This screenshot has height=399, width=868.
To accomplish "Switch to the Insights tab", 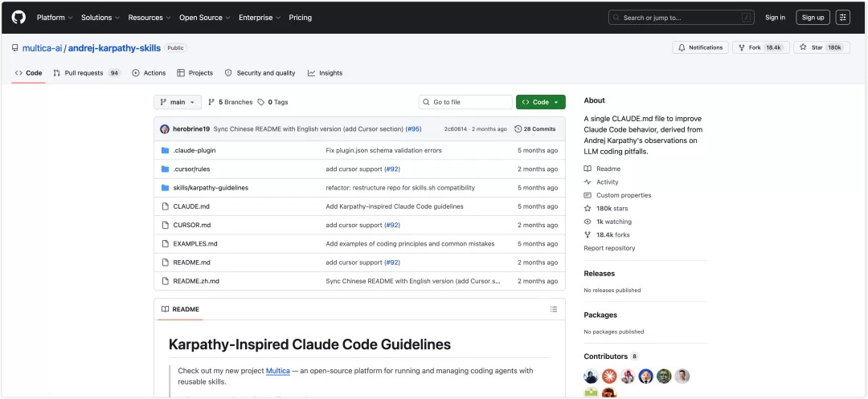I will coord(325,73).
